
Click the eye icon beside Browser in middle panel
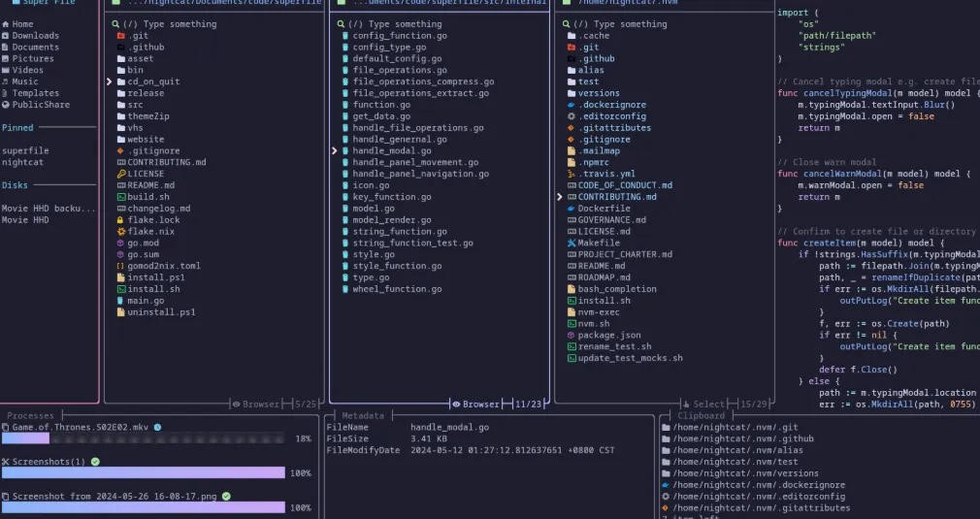[x=456, y=405]
